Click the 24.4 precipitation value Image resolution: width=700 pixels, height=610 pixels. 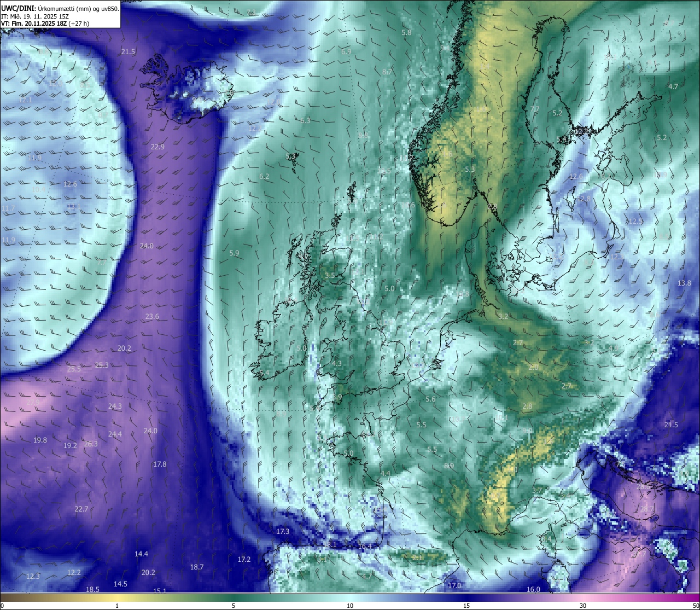click(115, 434)
